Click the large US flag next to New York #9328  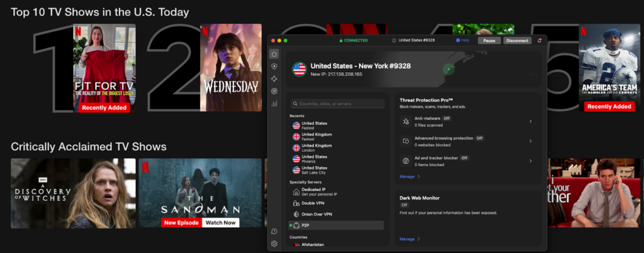299,69
